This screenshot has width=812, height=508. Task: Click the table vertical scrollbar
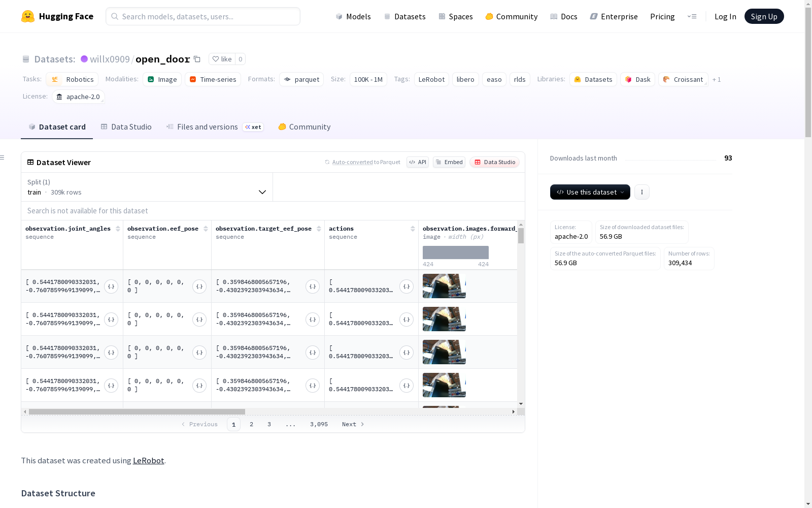click(x=521, y=236)
